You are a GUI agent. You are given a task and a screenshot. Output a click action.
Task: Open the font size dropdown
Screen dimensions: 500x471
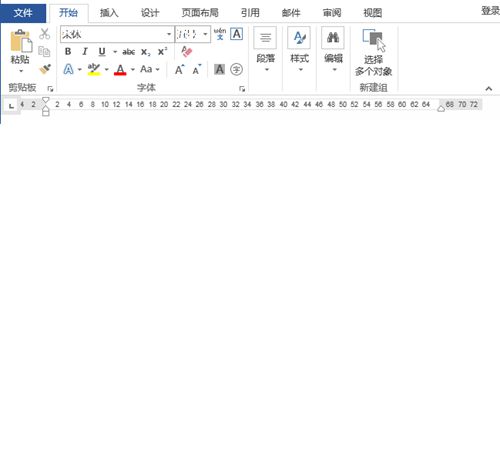[x=205, y=34]
